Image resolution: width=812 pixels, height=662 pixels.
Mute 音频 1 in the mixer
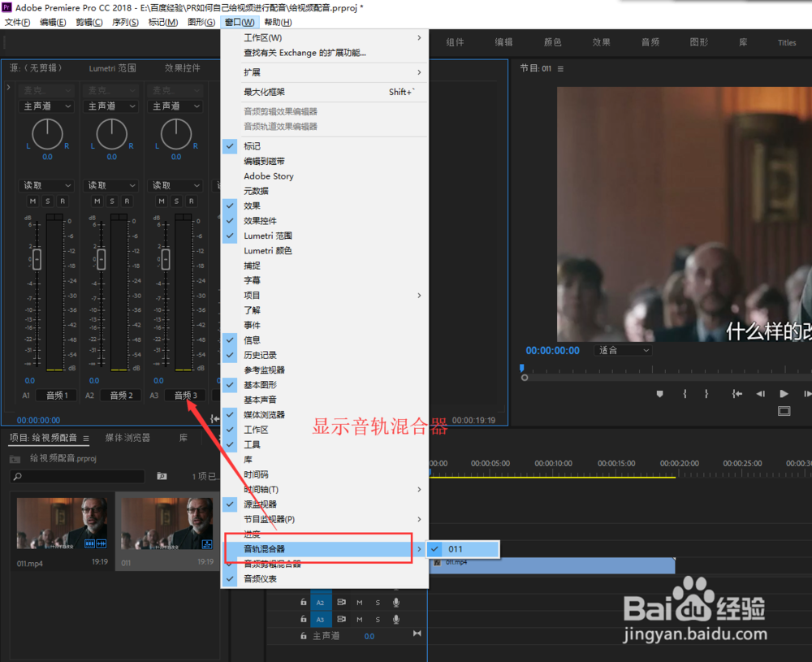pos(32,201)
